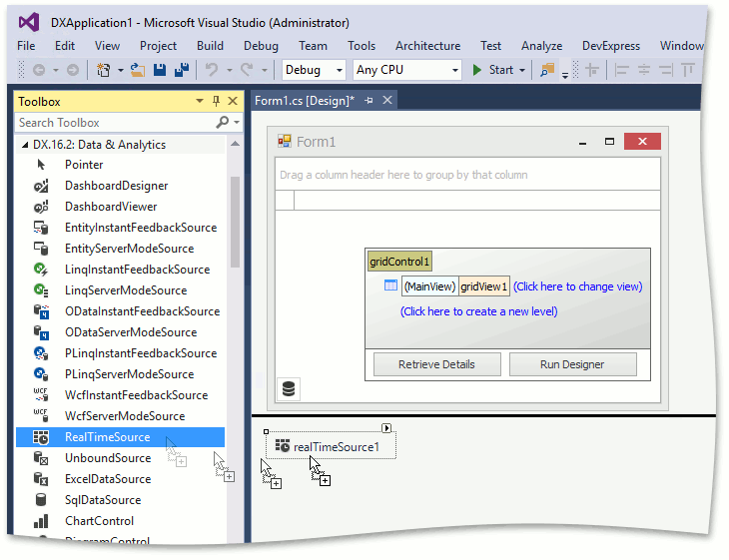
Task: Select the Pointer tool icon
Action: pyautogui.click(x=41, y=165)
